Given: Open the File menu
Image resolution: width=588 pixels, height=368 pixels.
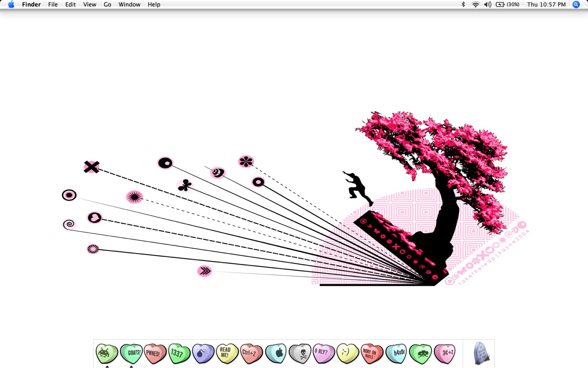Looking at the screenshot, I should click(x=53, y=4).
